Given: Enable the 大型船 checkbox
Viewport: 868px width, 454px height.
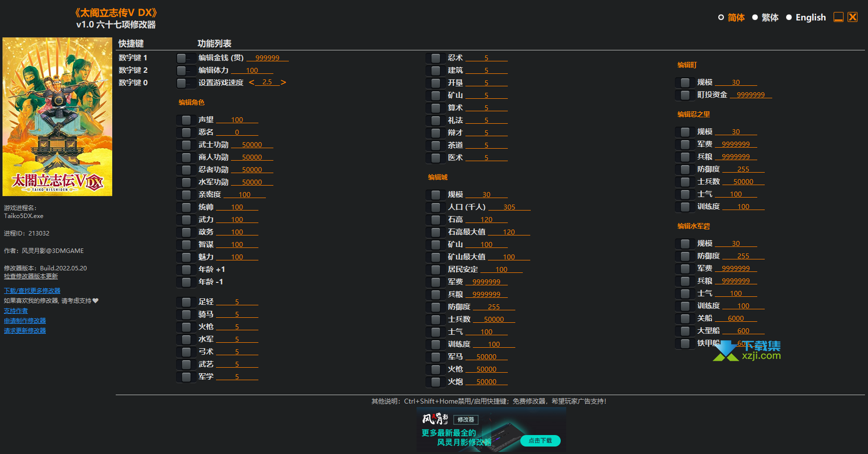Looking at the screenshot, I should tap(684, 331).
